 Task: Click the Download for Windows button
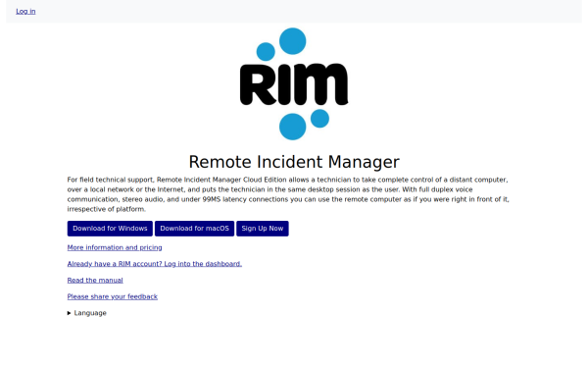point(110,229)
